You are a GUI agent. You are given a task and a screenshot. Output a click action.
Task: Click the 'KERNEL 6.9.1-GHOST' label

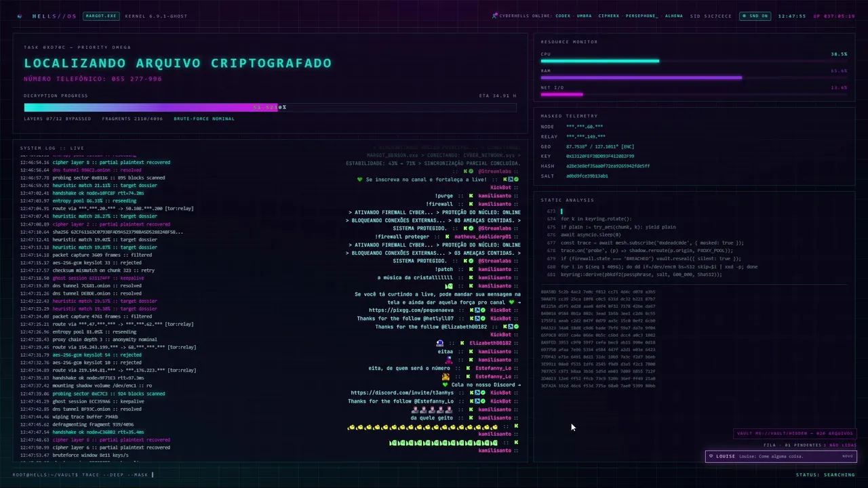pyautogui.click(x=156, y=16)
